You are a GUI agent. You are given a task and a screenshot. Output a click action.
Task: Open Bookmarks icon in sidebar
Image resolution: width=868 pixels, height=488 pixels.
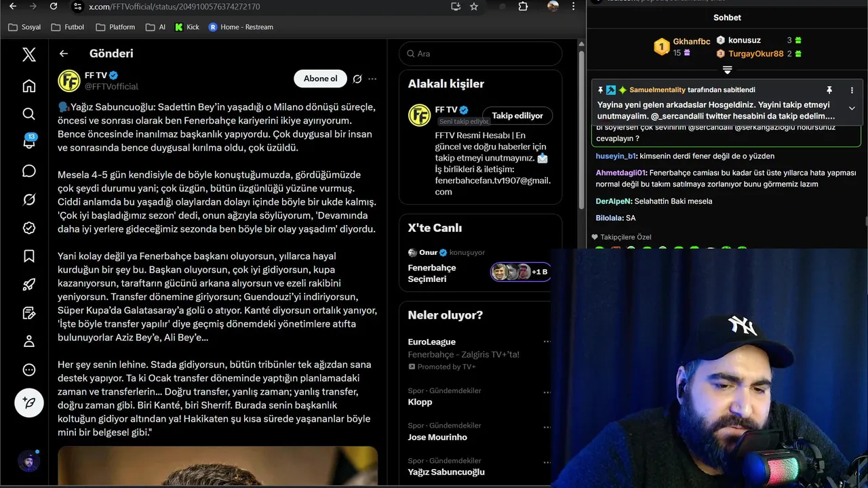coord(28,256)
